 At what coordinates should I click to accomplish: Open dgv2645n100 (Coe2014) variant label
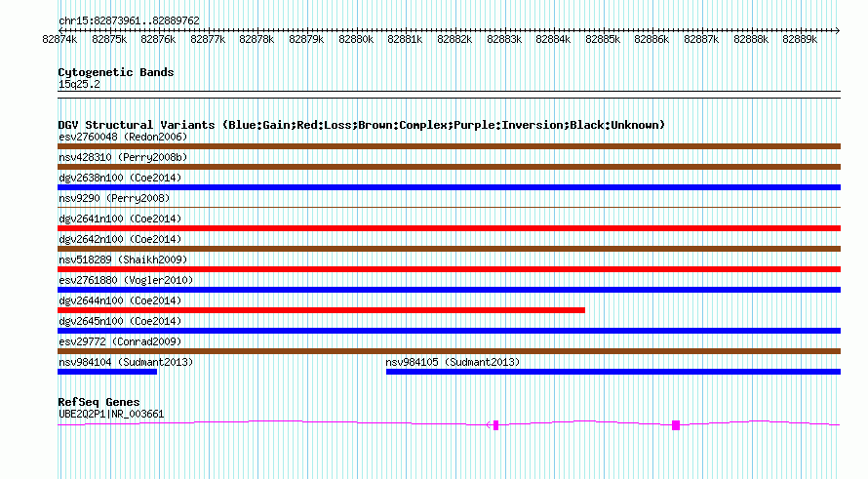tap(120, 321)
